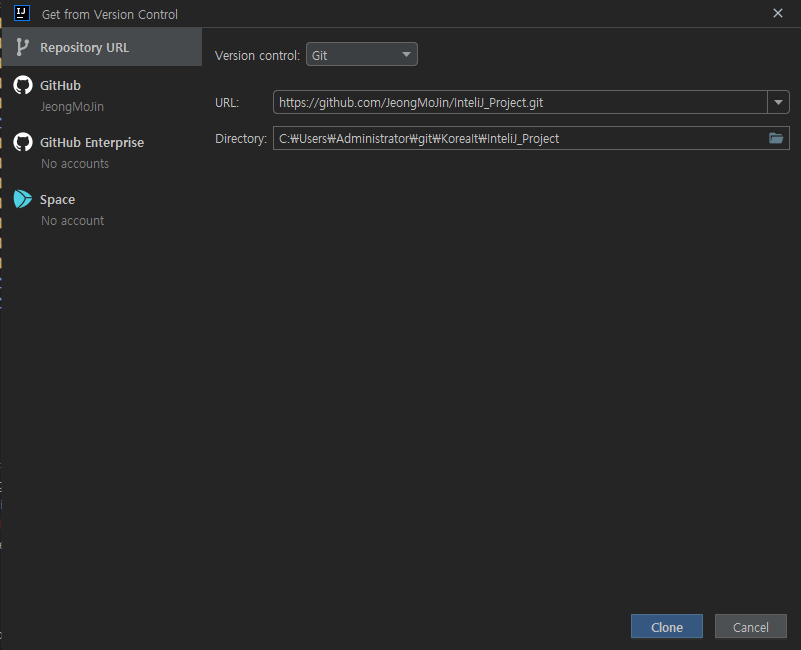Click the GitHub octocat icon for JeongMoJin
Screen dimensions: 801x650
coord(23,85)
